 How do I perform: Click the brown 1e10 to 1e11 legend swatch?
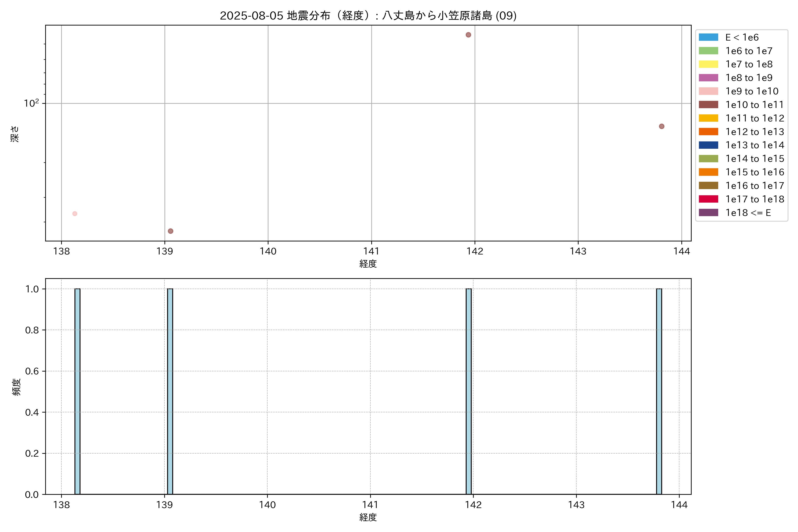coord(708,104)
